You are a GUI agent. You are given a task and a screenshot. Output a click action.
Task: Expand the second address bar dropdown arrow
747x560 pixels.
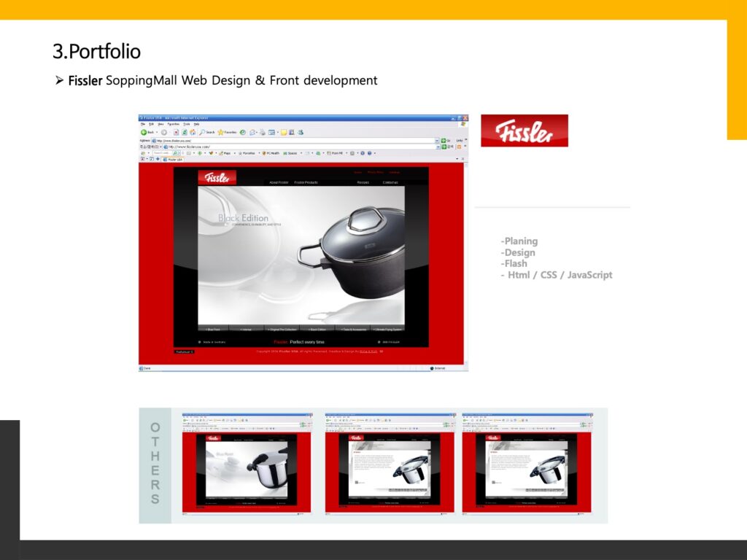coord(437,147)
